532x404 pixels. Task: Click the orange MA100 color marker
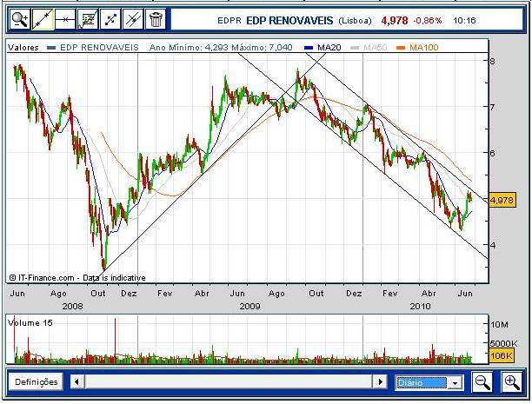pos(401,48)
